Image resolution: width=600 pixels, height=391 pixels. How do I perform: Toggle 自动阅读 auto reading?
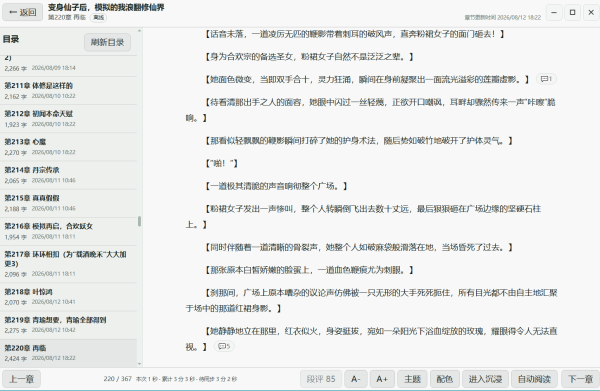coord(535,379)
